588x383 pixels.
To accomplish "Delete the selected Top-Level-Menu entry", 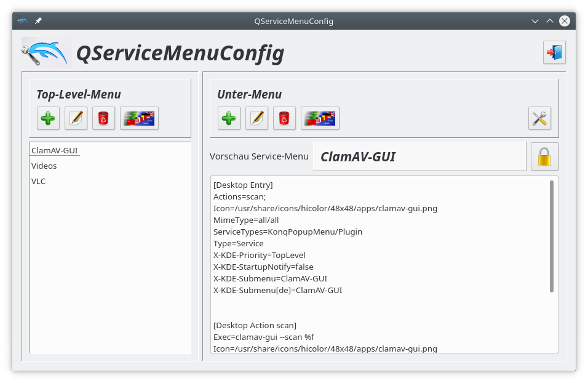I will click(103, 118).
